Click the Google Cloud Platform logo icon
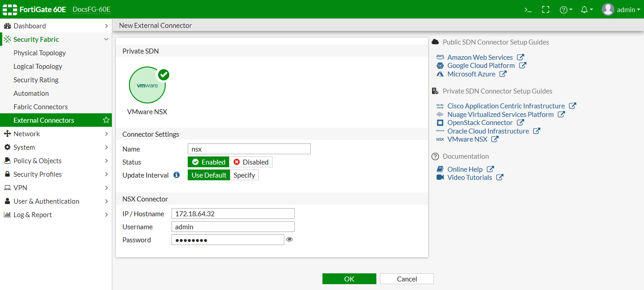 (x=440, y=66)
